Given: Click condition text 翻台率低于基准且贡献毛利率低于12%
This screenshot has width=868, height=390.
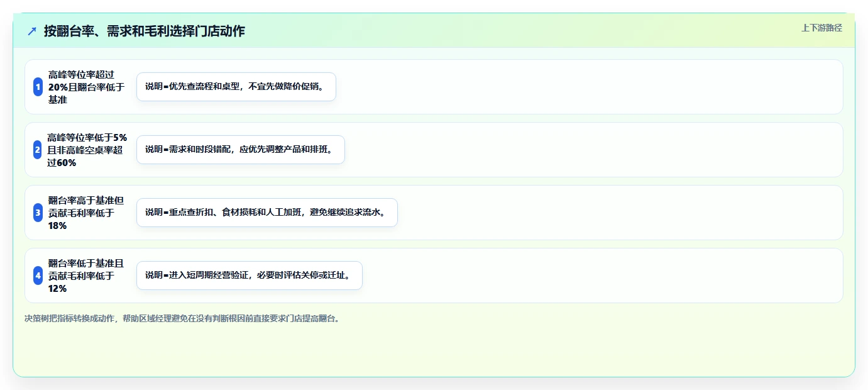Looking at the screenshot, I should pos(87,276).
